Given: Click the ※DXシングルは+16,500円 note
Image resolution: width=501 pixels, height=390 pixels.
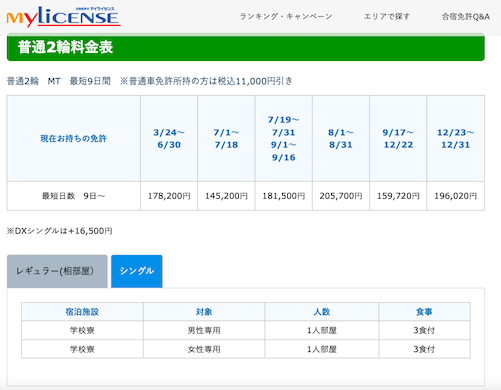Looking at the screenshot, I should click(60, 231).
